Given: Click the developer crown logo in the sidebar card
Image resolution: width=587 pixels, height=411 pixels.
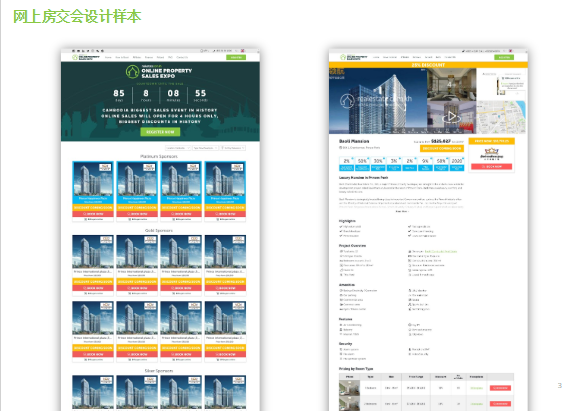Looking at the screenshot, I should (492, 153).
